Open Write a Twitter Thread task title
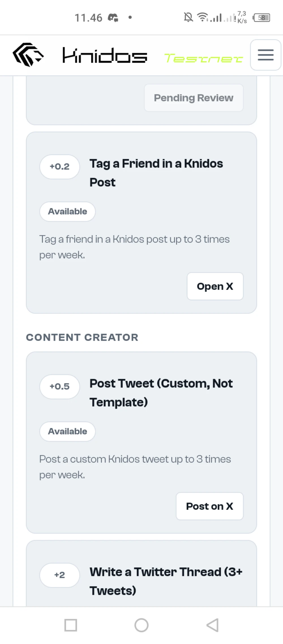The height and width of the screenshot is (644, 283). pos(166,581)
